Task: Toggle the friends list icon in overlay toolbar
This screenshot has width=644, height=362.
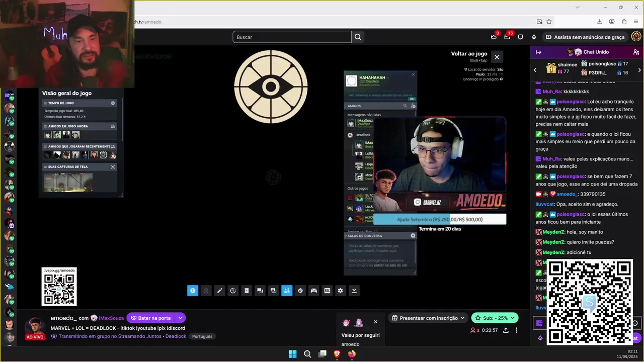Action: 287,291
